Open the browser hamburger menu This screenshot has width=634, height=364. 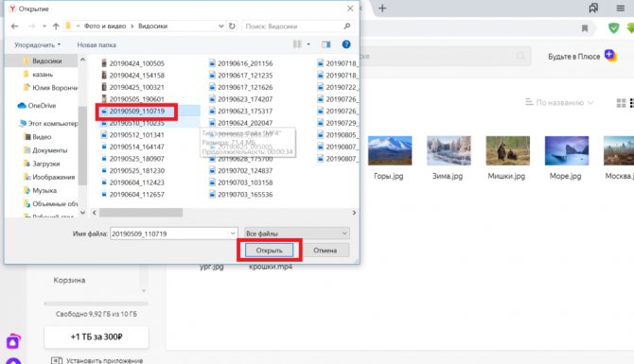tap(621, 9)
